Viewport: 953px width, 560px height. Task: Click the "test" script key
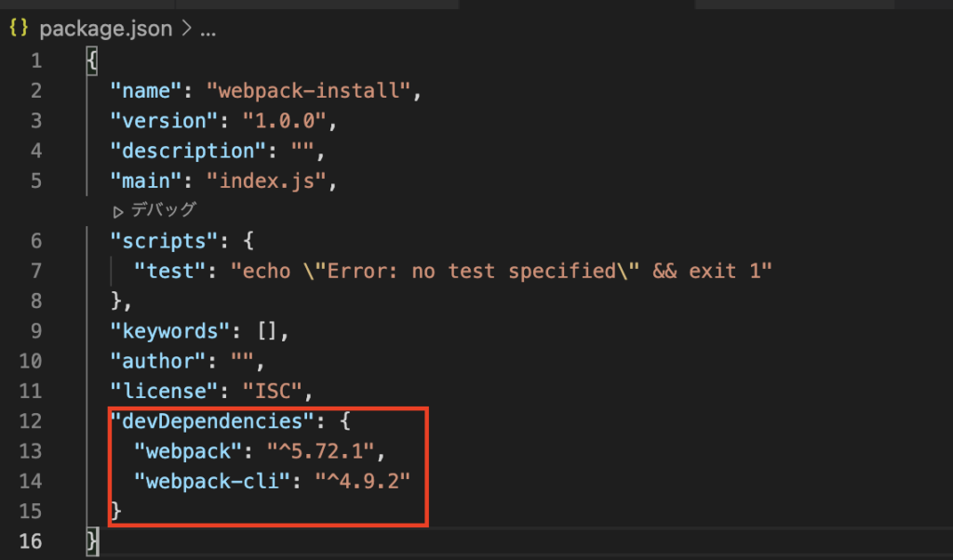[x=170, y=272]
